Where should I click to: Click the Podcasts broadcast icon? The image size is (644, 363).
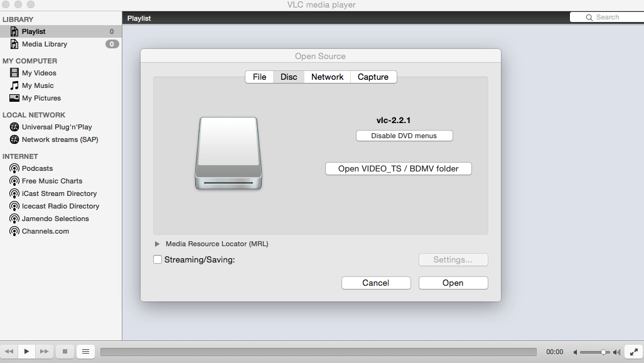pos(14,168)
